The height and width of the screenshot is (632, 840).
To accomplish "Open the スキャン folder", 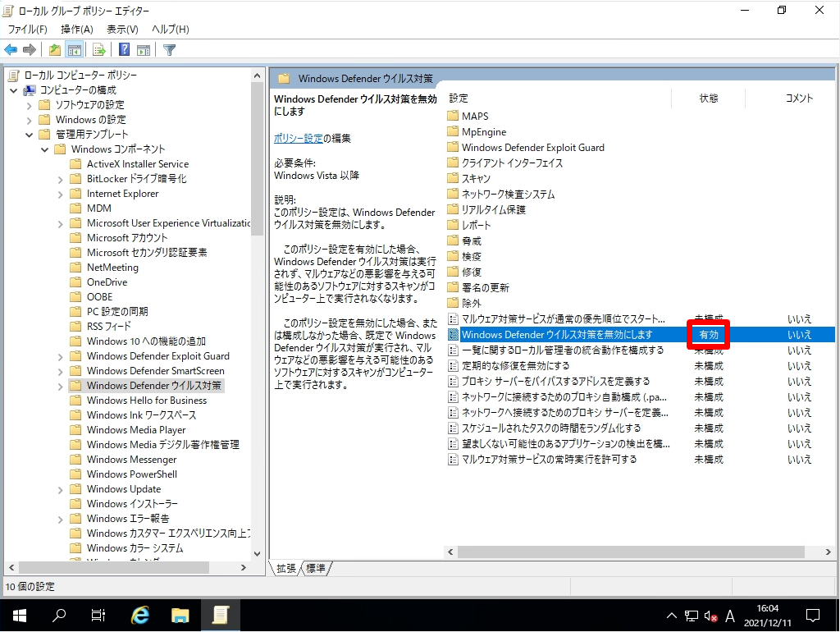I will pos(469,178).
